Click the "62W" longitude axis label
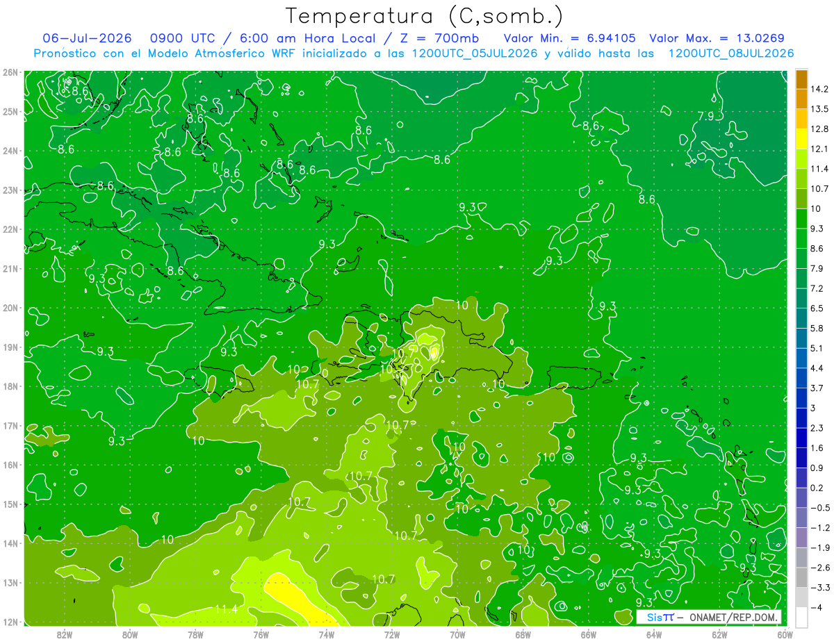Viewport: 834px width, 644px height. [720, 634]
